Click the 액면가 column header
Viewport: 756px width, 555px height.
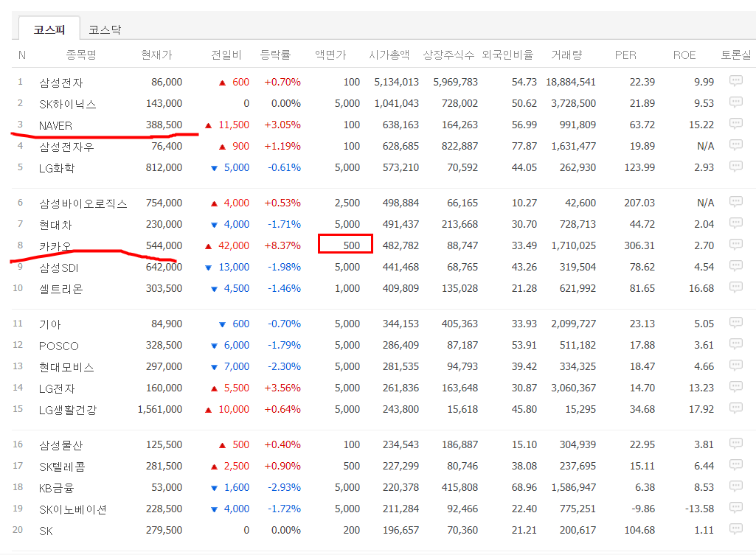point(330,55)
